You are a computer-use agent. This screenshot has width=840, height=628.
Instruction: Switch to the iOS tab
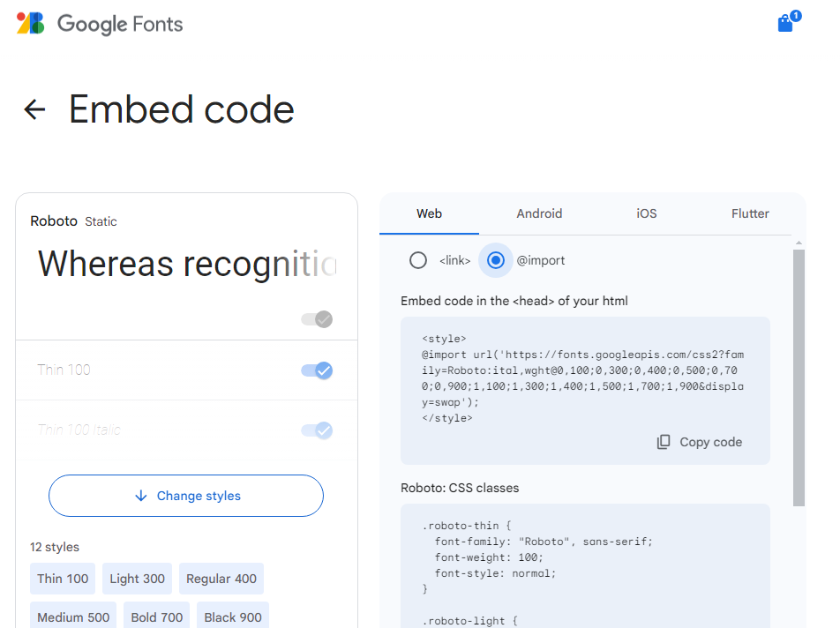[x=646, y=213]
